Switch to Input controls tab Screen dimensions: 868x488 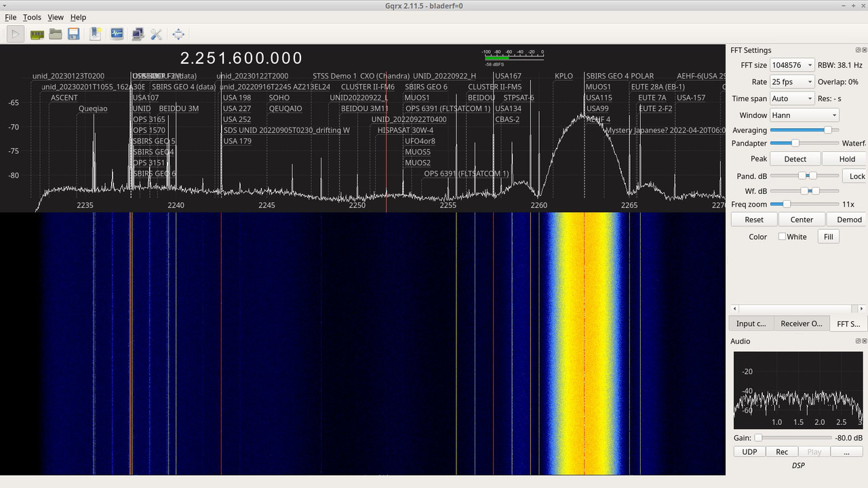pos(751,323)
